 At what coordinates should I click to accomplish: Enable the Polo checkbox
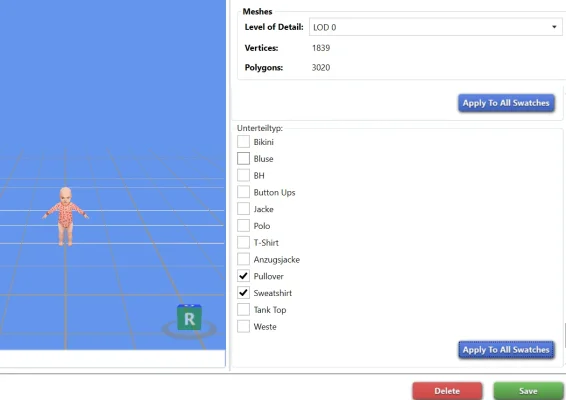[243, 226]
